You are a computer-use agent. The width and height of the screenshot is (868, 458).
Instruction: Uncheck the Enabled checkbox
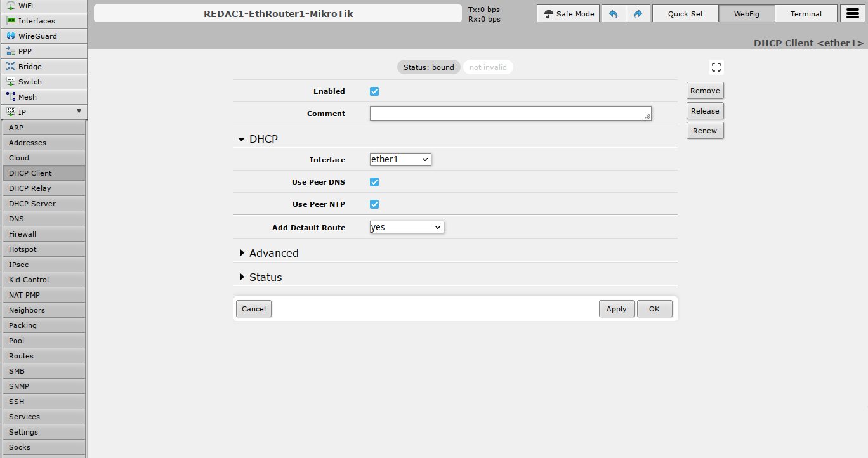374,91
